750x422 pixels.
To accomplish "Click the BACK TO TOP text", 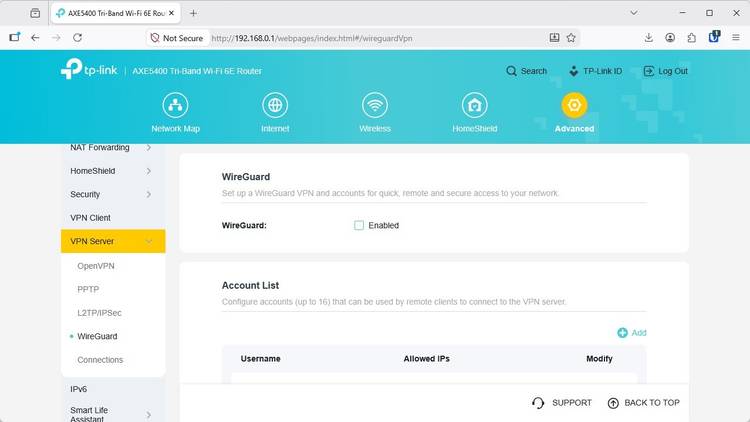I will click(652, 403).
